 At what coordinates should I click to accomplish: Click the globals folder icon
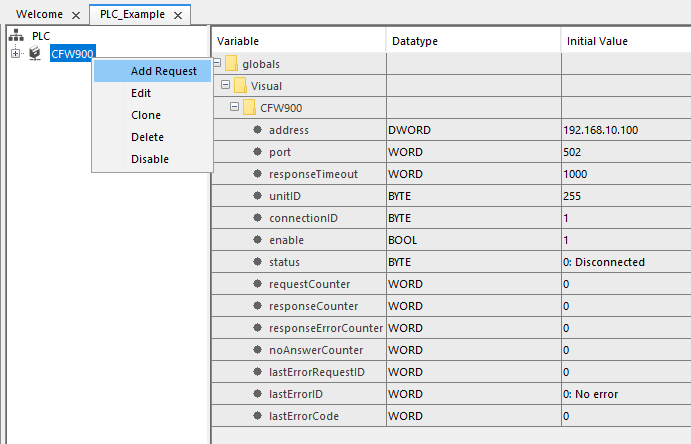point(232,64)
